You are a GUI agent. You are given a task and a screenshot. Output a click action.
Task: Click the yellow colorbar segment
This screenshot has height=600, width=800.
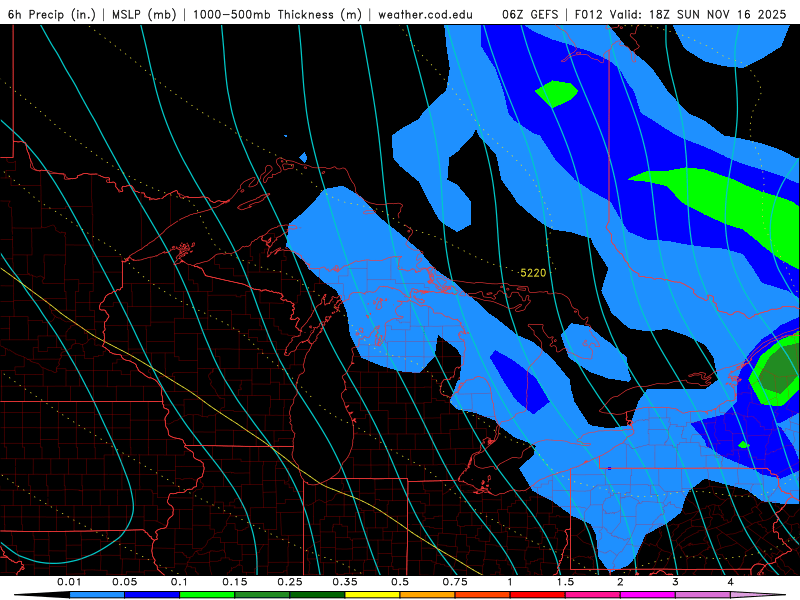point(372,595)
